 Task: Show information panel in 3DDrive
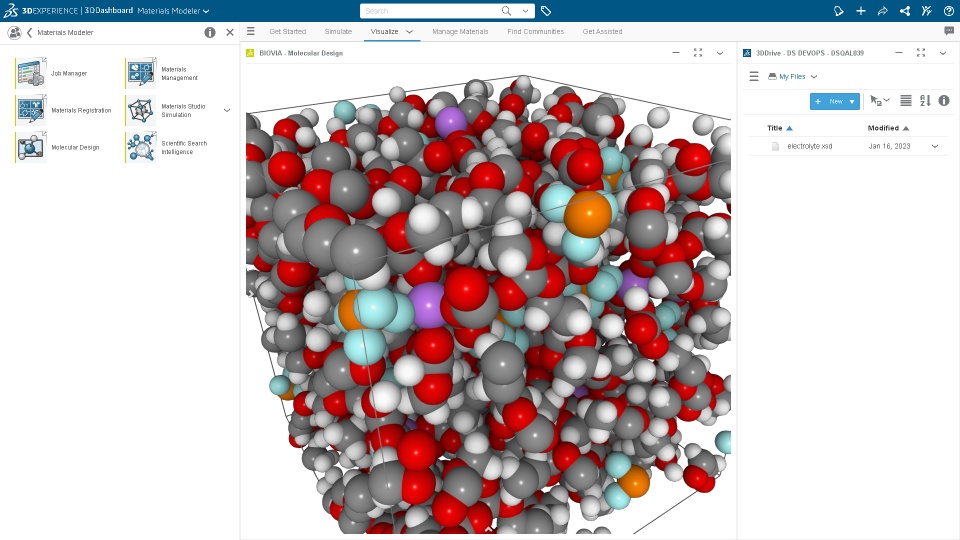(x=944, y=101)
